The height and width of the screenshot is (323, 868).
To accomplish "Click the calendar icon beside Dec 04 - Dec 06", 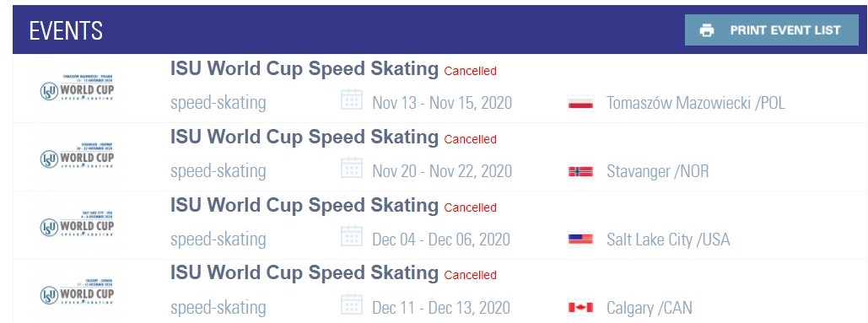I will click(352, 236).
